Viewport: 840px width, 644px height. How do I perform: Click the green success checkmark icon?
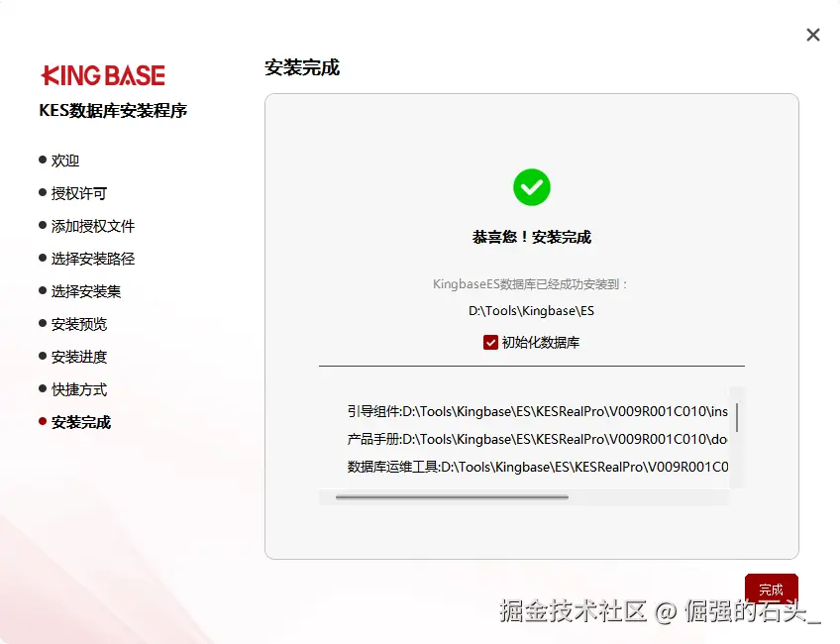531,187
